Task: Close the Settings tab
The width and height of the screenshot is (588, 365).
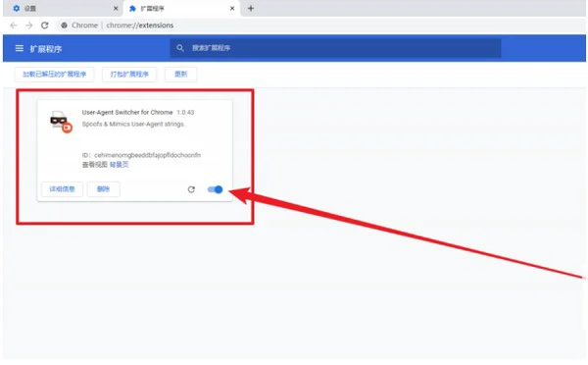Action: pos(116,8)
